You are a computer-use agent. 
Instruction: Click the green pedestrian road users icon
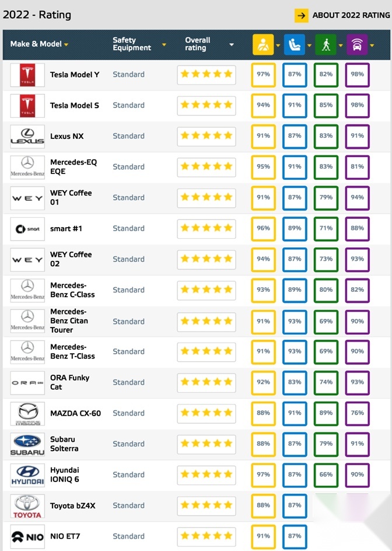coord(325,44)
